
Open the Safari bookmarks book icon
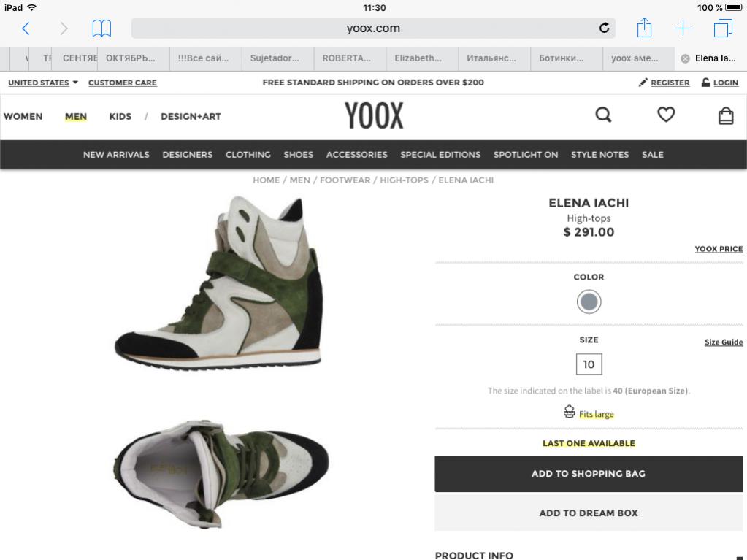[101, 28]
